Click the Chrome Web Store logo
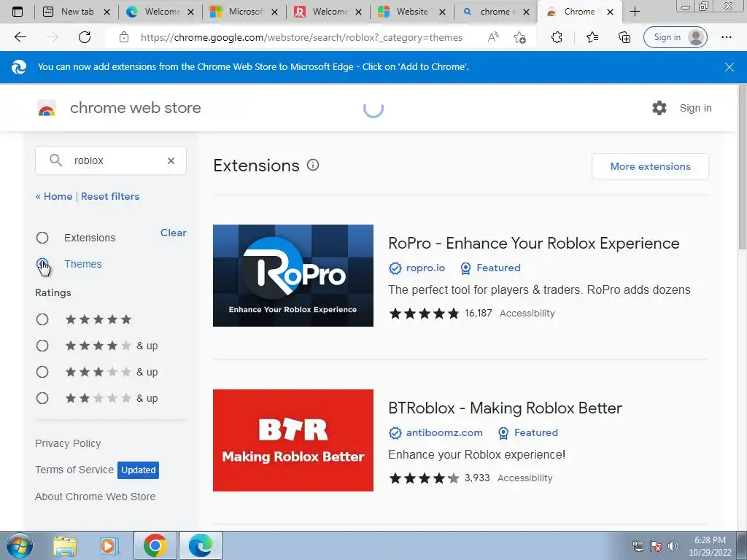Viewport: 747px width, 560px height. click(x=47, y=108)
